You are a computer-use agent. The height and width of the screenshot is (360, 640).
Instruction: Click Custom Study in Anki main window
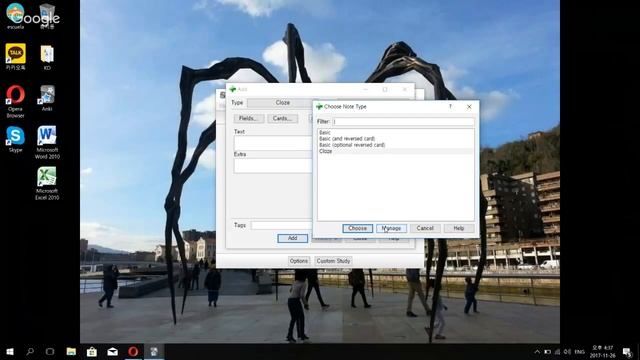pos(333,261)
